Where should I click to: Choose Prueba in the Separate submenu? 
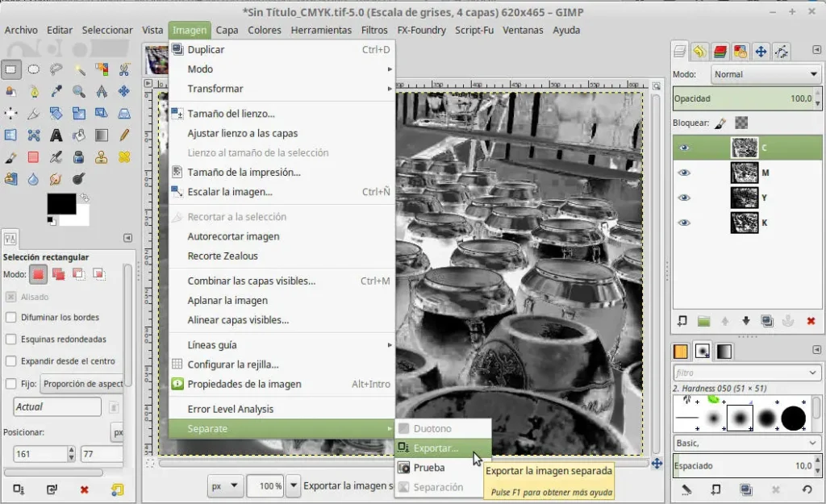point(443,468)
